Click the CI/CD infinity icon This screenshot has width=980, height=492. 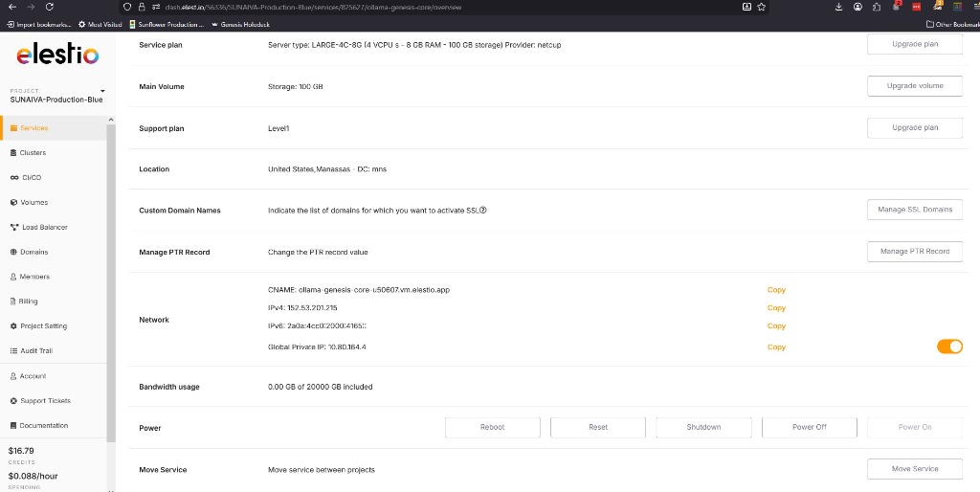tap(13, 178)
